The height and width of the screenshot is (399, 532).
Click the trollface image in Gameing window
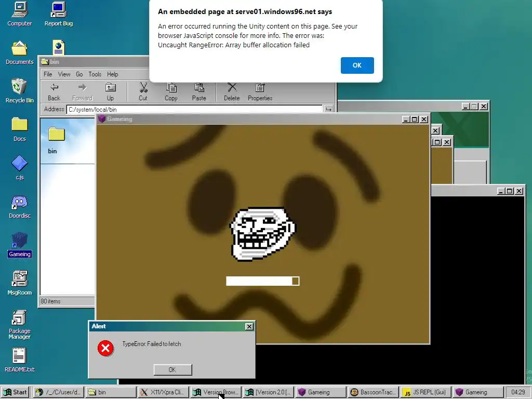(x=262, y=234)
